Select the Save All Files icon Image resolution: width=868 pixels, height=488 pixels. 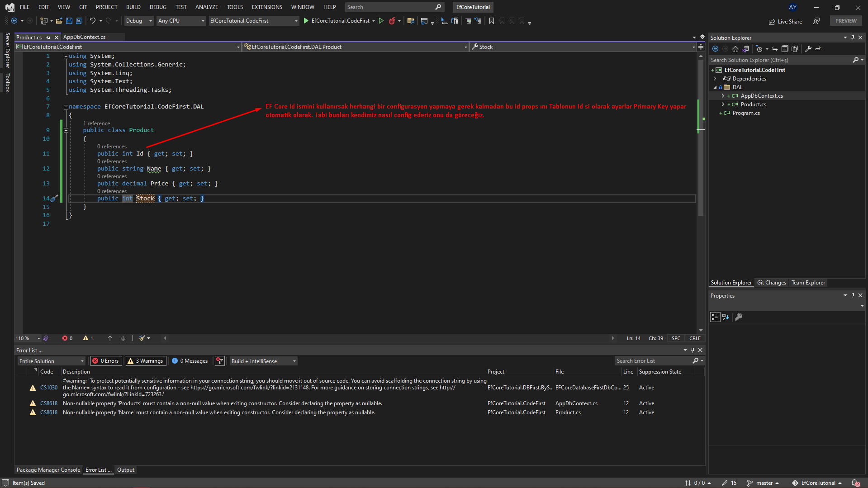[79, 21]
